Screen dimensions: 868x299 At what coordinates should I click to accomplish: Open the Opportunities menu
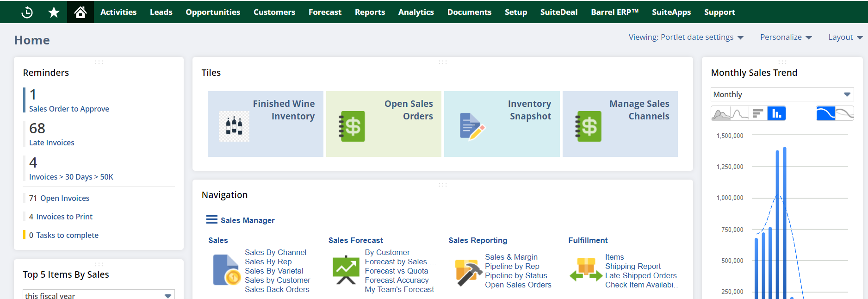213,12
